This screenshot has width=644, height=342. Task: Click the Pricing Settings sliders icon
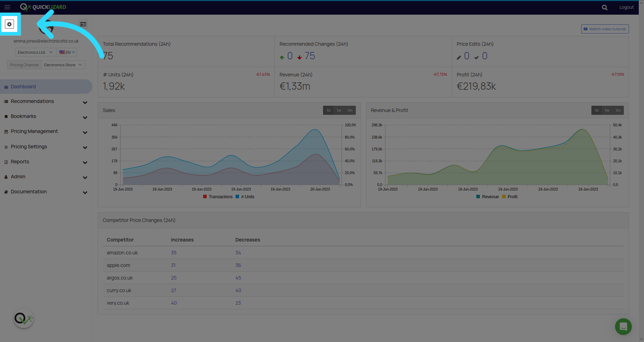pyautogui.click(x=6, y=147)
